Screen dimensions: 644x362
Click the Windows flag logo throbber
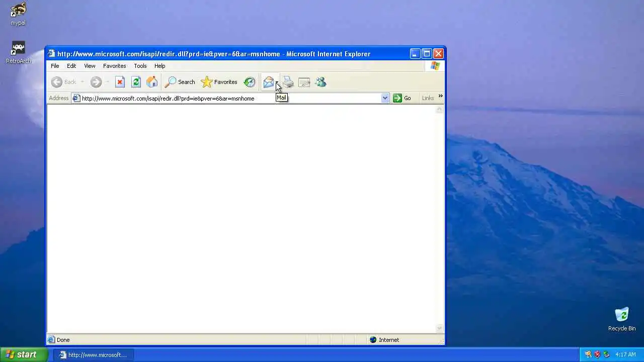(x=435, y=66)
